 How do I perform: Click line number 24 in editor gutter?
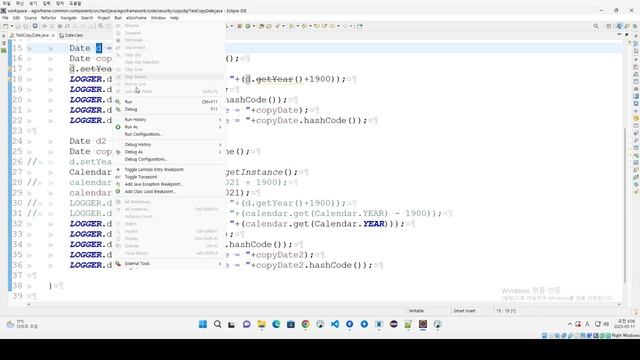(x=17, y=141)
